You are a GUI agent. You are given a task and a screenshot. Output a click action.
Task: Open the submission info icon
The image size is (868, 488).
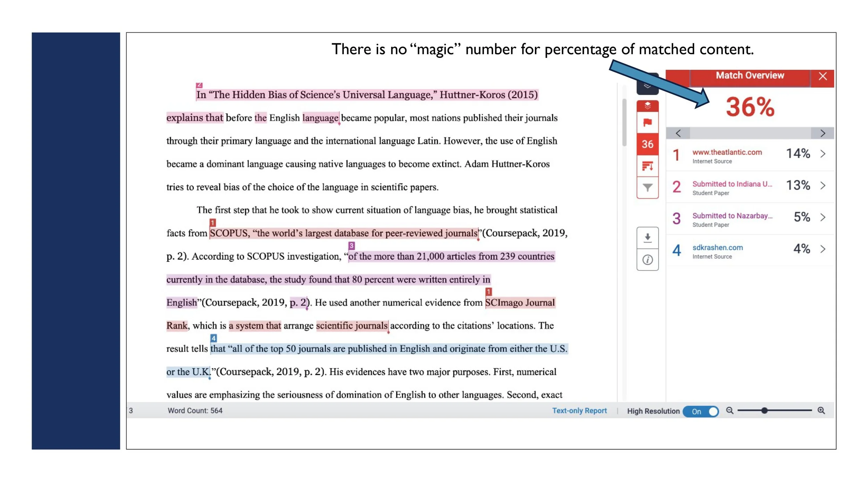click(x=647, y=260)
